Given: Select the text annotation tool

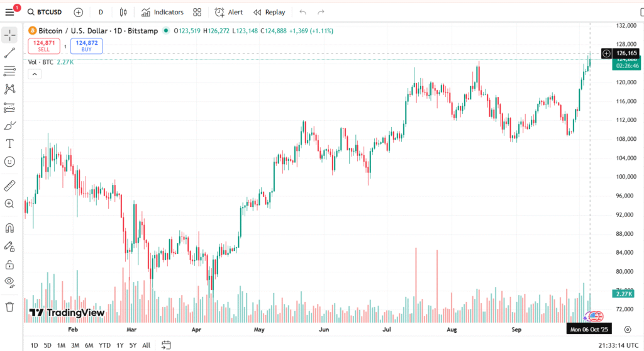Looking at the screenshot, I should (9, 143).
